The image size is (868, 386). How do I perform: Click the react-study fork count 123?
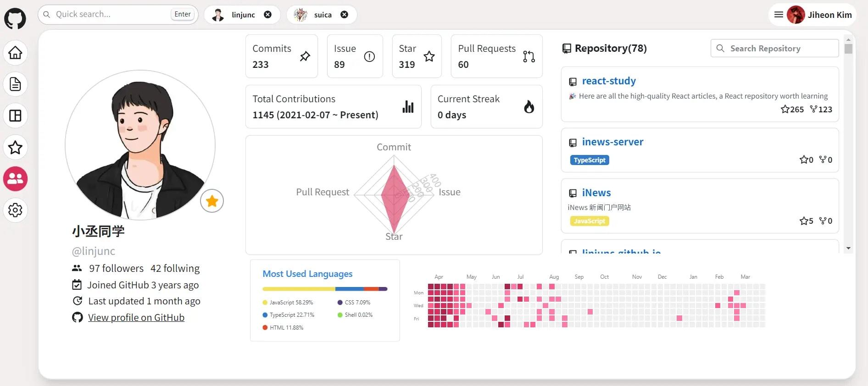click(x=821, y=109)
